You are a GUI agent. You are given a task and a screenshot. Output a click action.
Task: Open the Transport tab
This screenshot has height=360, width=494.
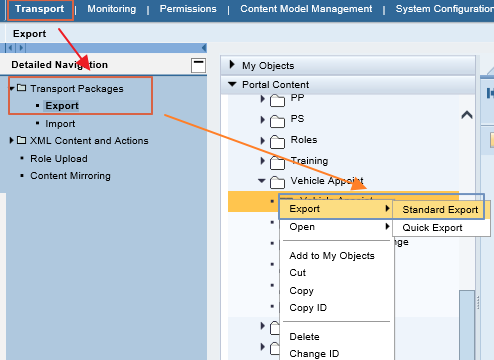click(x=39, y=9)
